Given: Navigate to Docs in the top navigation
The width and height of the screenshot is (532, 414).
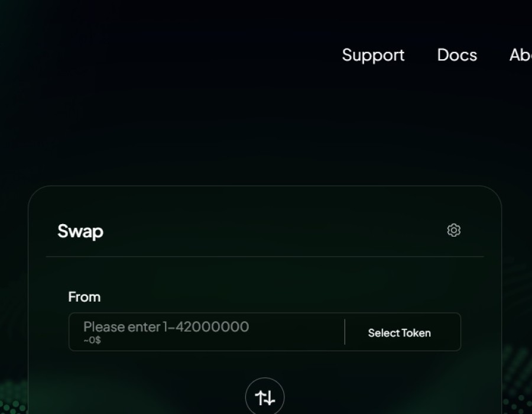Looking at the screenshot, I should click(x=457, y=55).
